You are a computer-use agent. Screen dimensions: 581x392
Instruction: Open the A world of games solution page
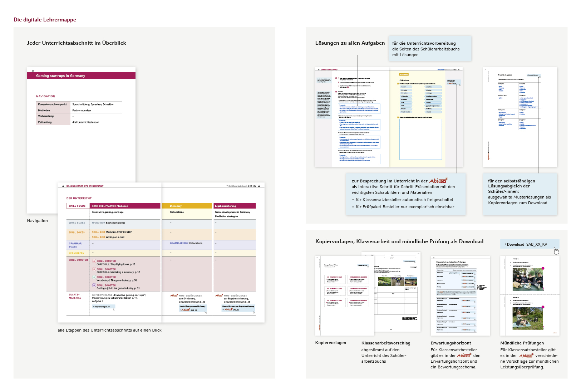tap(520, 116)
